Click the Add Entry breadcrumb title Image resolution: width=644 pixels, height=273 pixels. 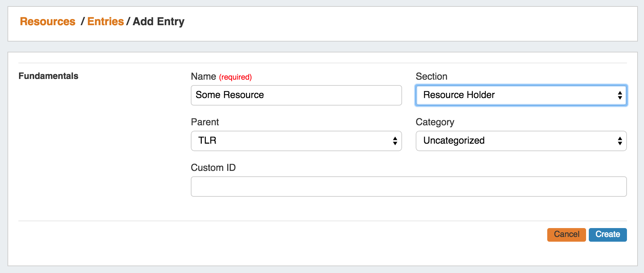[158, 21]
